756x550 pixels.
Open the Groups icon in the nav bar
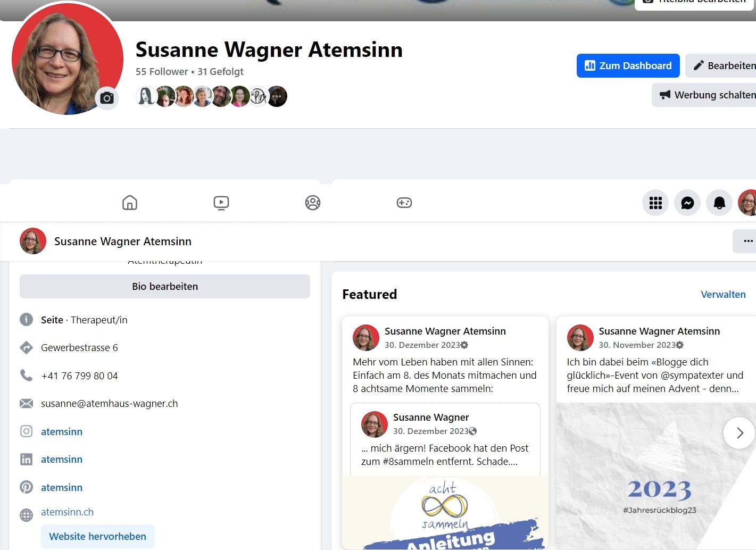(x=313, y=203)
